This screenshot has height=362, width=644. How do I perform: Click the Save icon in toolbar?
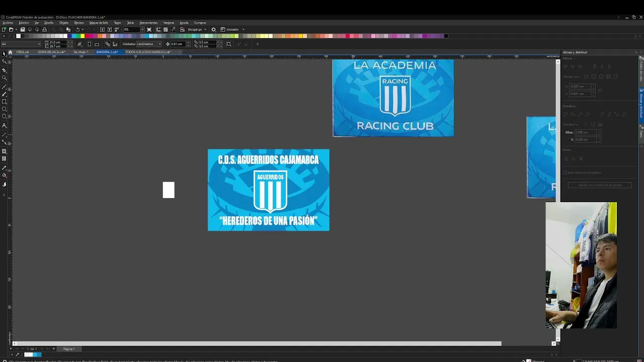click(x=23, y=29)
